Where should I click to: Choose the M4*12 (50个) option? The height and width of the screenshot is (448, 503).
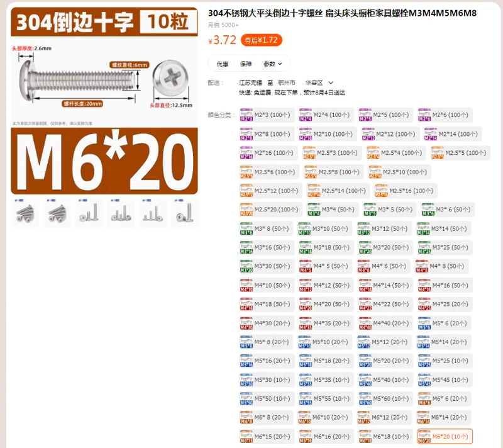pos(326,285)
